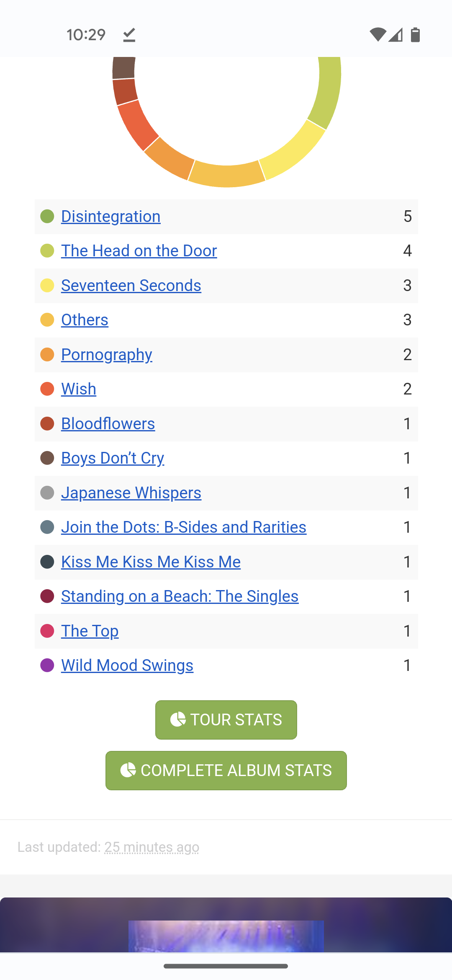Tap the 25 minutes ago timestamp
Screen dimensions: 452x980
[x=152, y=847]
